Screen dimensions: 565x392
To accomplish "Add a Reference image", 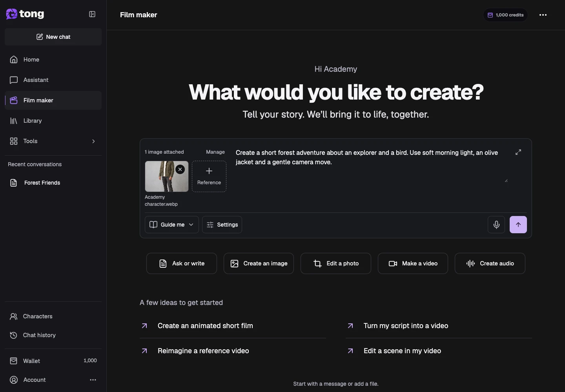I will coord(209,176).
